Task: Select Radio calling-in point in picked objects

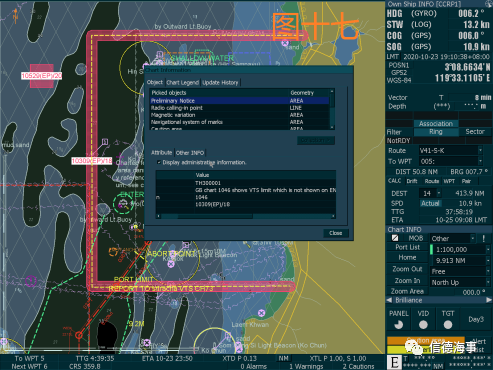Action: [x=240, y=108]
